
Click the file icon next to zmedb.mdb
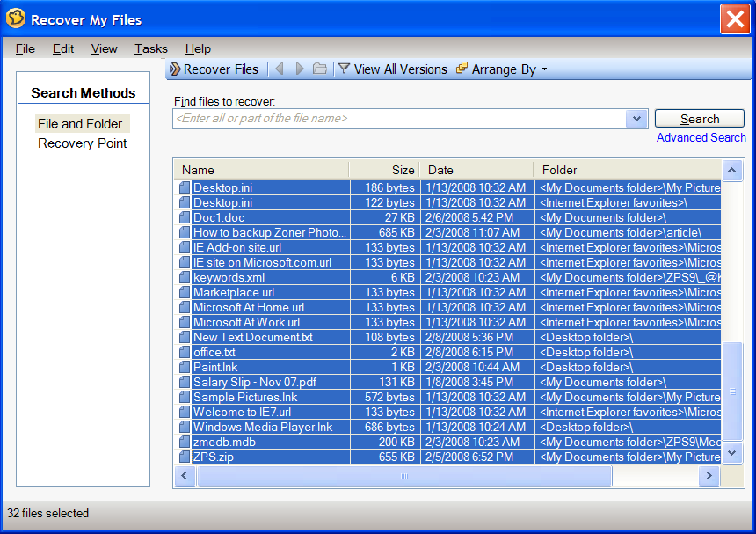click(185, 442)
